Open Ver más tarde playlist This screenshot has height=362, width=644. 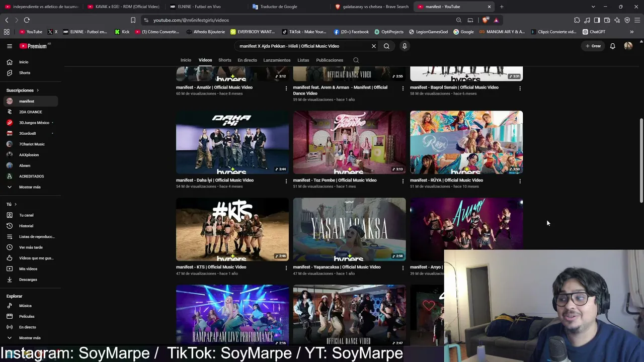pos(30,247)
